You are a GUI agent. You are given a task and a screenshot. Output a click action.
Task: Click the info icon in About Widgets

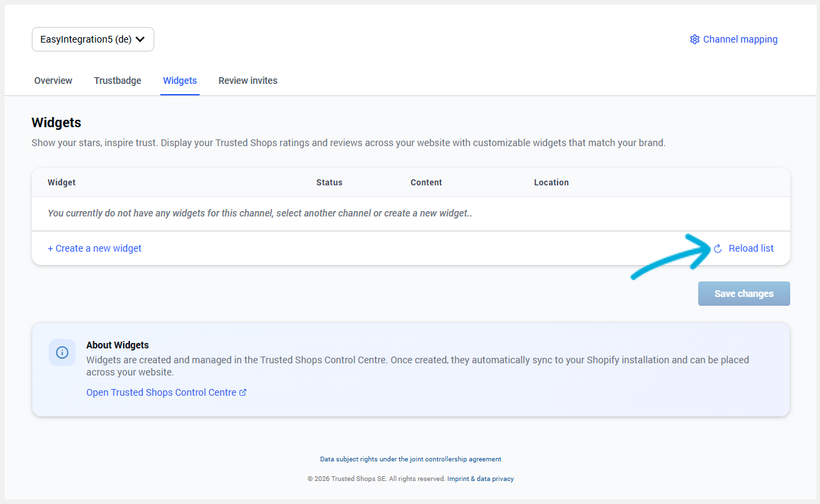point(62,352)
